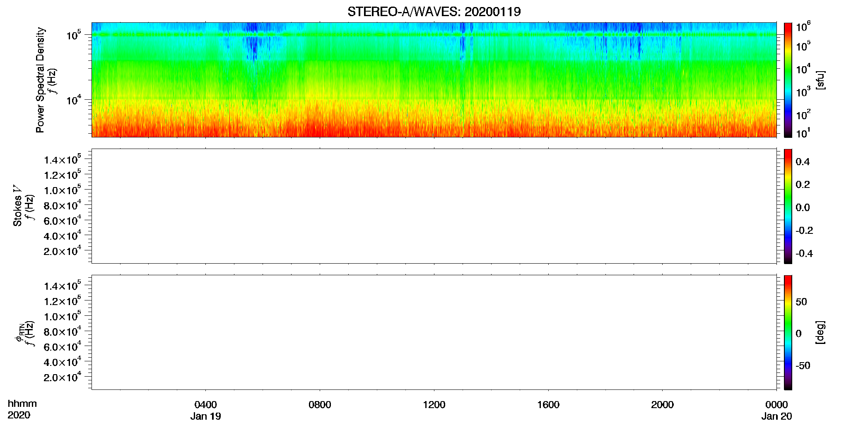868x447 pixels.
Task: Click the empty phi RTN plot panel
Action: click(434, 332)
